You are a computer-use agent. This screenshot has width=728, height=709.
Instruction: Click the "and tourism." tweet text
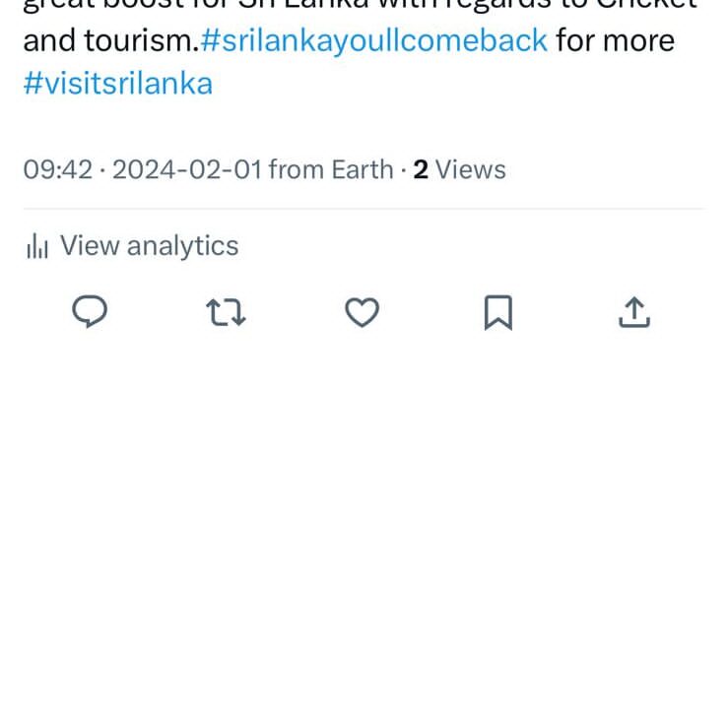click(x=109, y=41)
